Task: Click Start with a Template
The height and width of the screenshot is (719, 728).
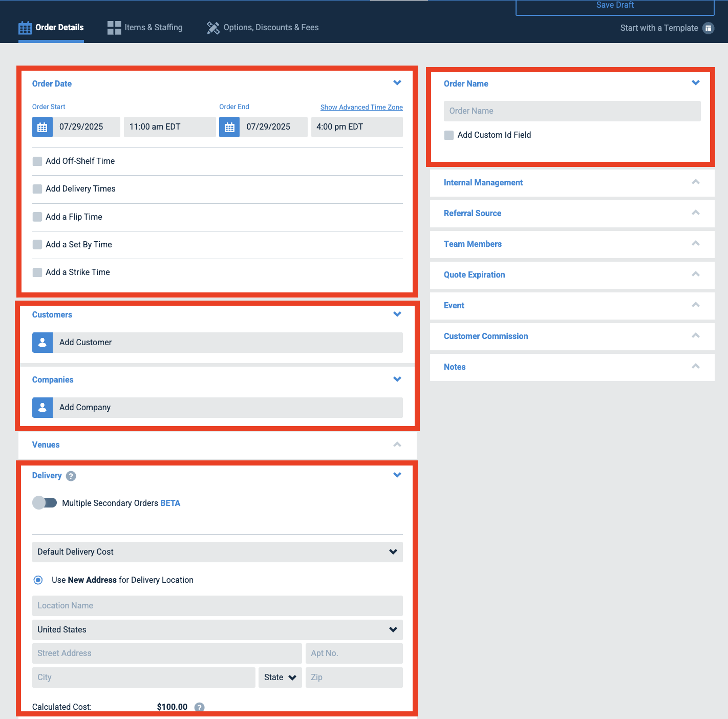Action: 667,28
